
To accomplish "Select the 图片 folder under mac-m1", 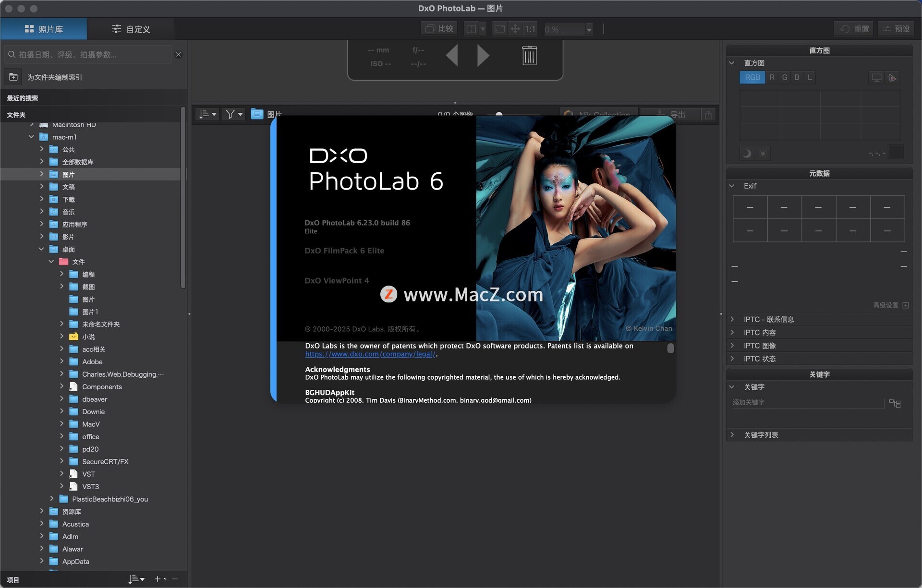I will click(68, 174).
